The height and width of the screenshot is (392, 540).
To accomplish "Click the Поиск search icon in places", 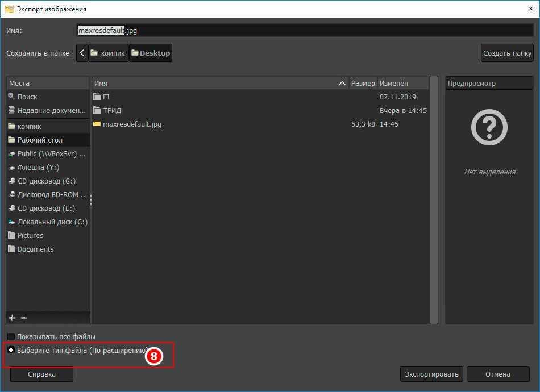I will (x=12, y=97).
